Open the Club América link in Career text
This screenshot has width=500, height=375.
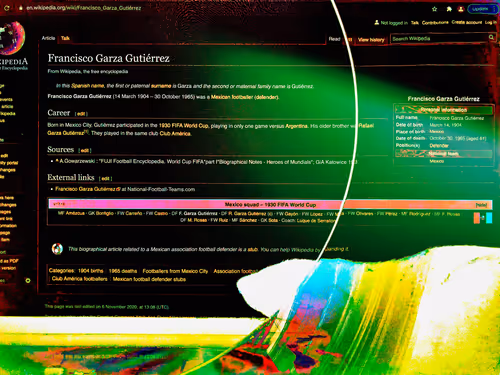(175, 134)
